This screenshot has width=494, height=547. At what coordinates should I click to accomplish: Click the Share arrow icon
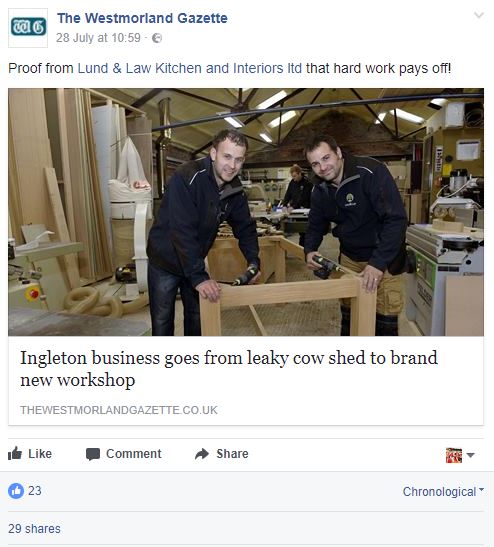202,454
